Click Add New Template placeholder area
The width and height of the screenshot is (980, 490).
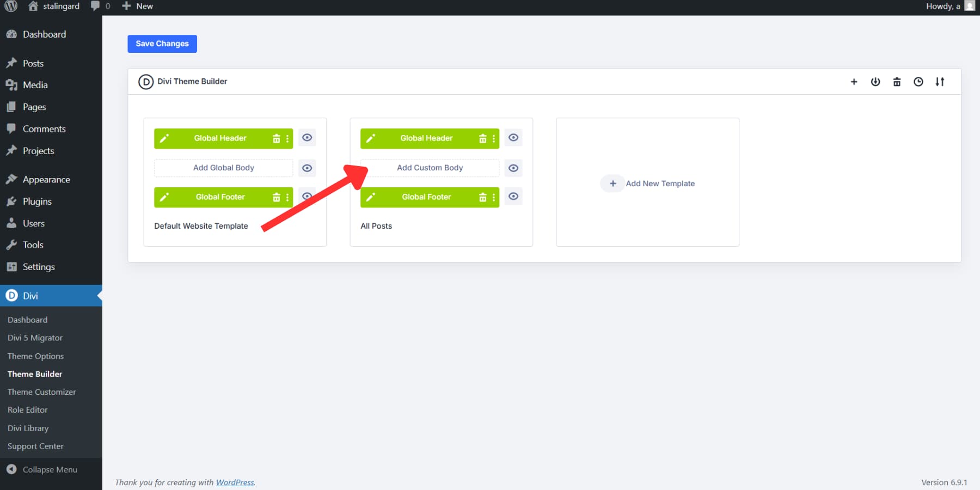click(x=647, y=183)
